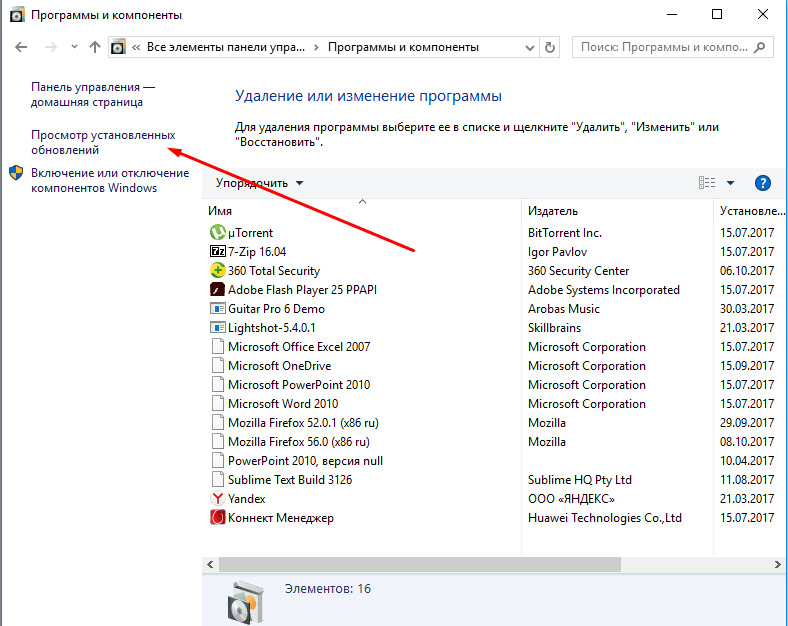The height and width of the screenshot is (626, 788).
Task: Open the Упорядочить dropdown menu
Action: click(x=259, y=183)
